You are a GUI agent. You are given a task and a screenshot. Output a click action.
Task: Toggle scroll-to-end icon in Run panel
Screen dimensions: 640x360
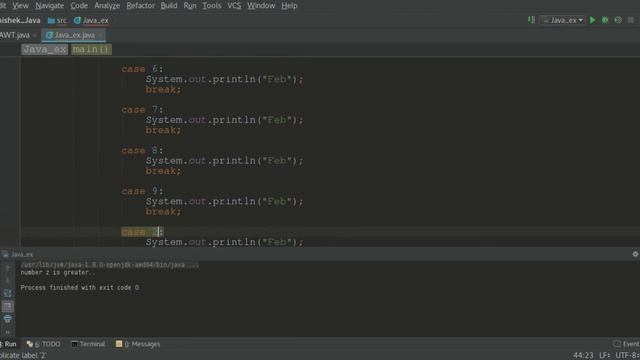[7, 306]
